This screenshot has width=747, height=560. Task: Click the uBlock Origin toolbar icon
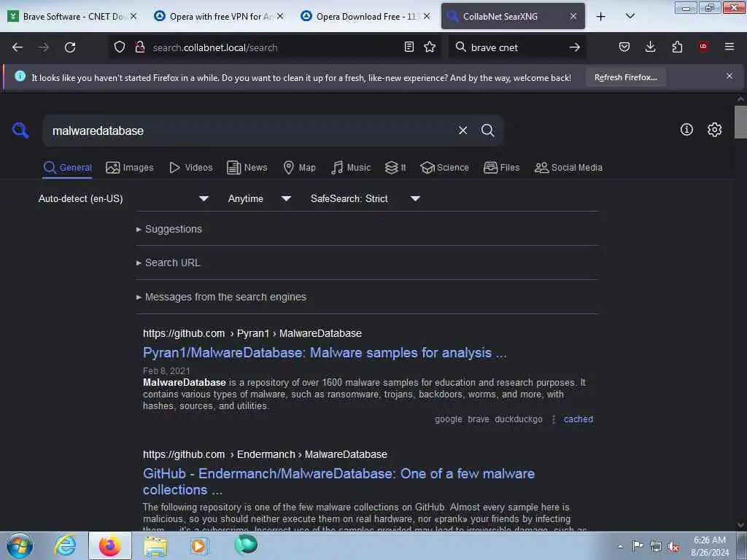point(703,47)
